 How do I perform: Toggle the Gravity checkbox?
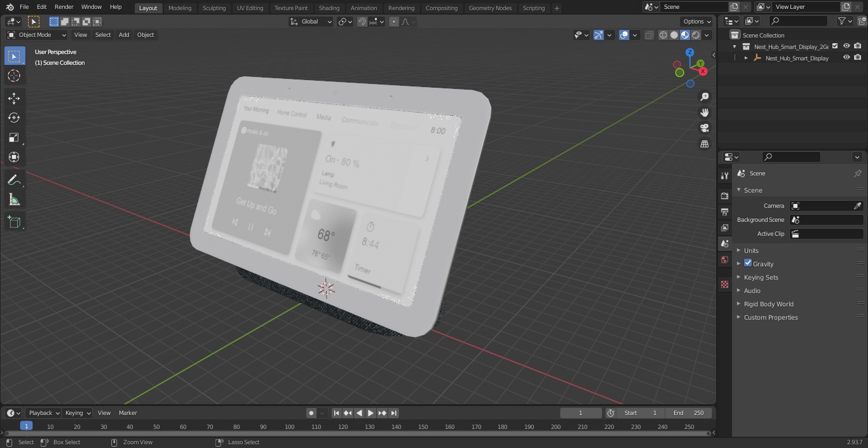point(748,263)
